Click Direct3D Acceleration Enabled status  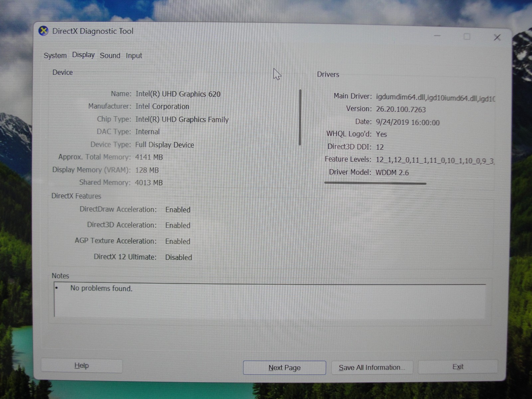(178, 225)
